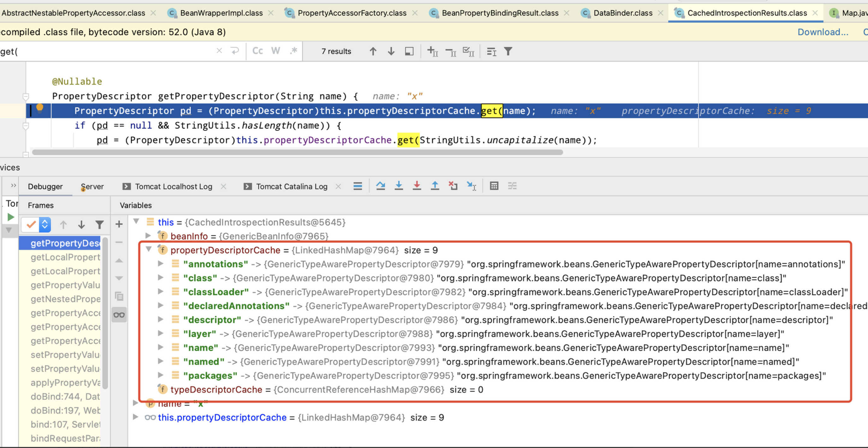
Task: Unselect occurrence icon in search bar
Action: click(450, 51)
